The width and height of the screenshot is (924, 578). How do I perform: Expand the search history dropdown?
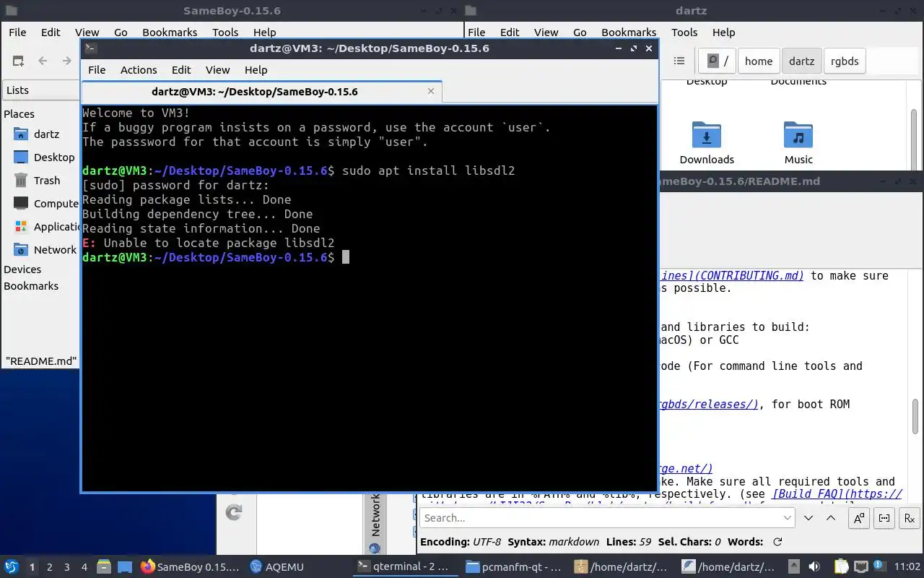coord(788,518)
